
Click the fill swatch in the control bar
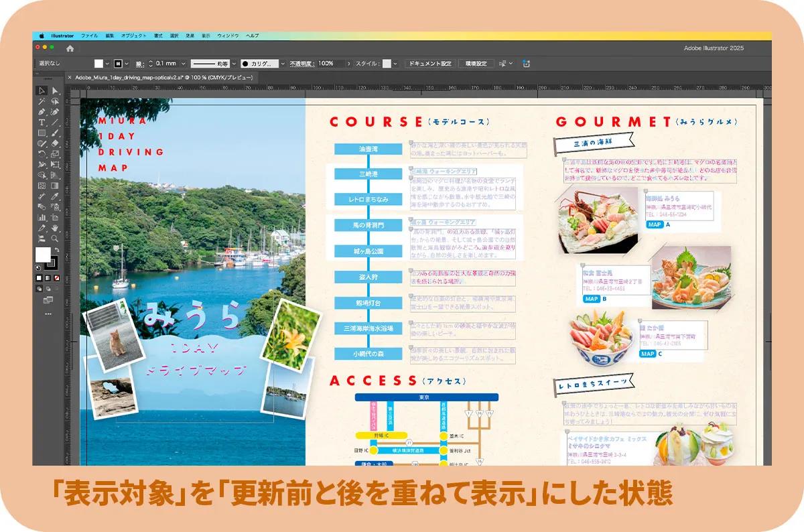click(x=98, y=64)
